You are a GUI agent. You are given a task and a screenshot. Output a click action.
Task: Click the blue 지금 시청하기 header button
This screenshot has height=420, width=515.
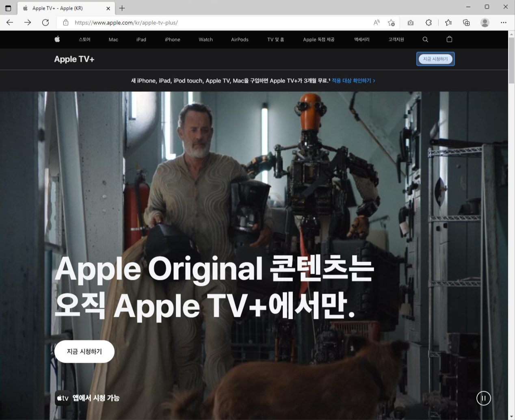point(435,59)
